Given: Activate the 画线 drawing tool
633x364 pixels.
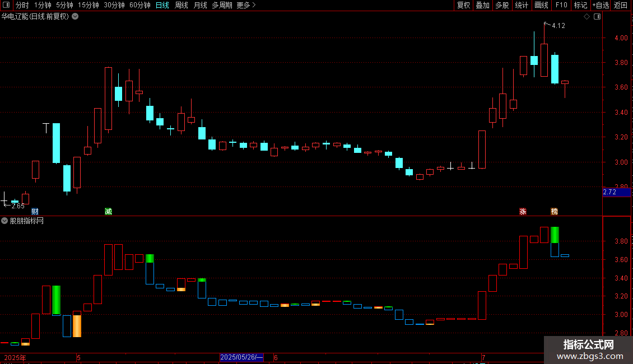Looking at the screenshot, I should click(541, 5).
